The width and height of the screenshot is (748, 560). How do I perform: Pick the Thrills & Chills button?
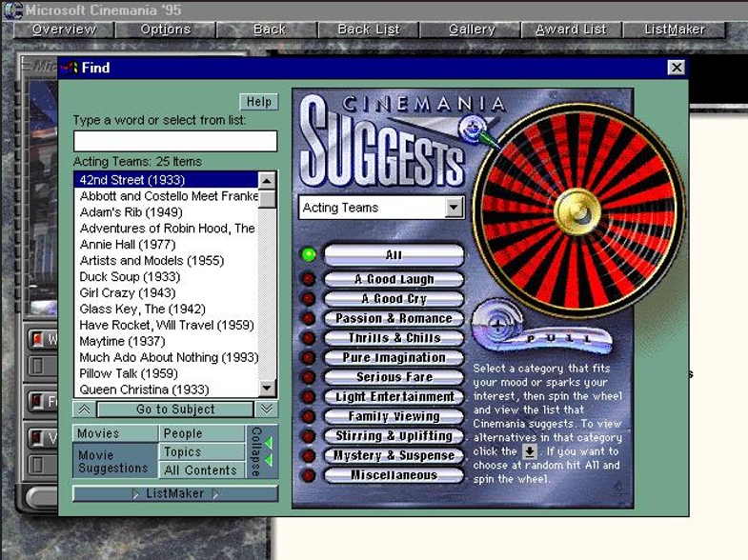394,338
